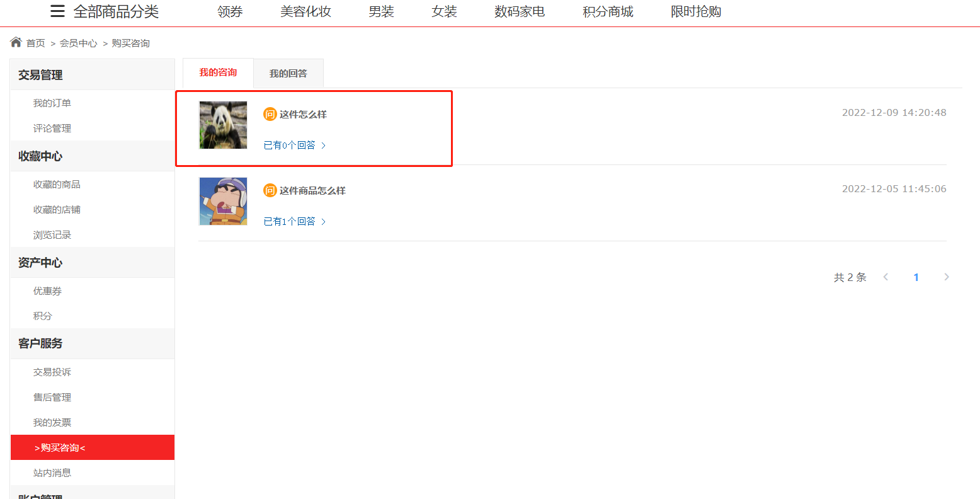
Task: Click the orange 问 icon beside 这件商品怎么样
Action: coord(270,190)
